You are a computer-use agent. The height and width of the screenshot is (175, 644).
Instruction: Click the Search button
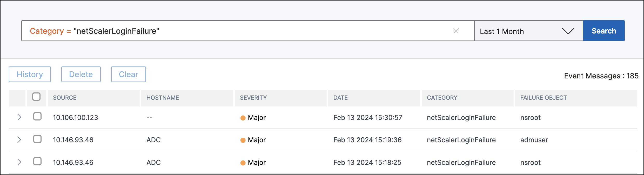point(604,31)
